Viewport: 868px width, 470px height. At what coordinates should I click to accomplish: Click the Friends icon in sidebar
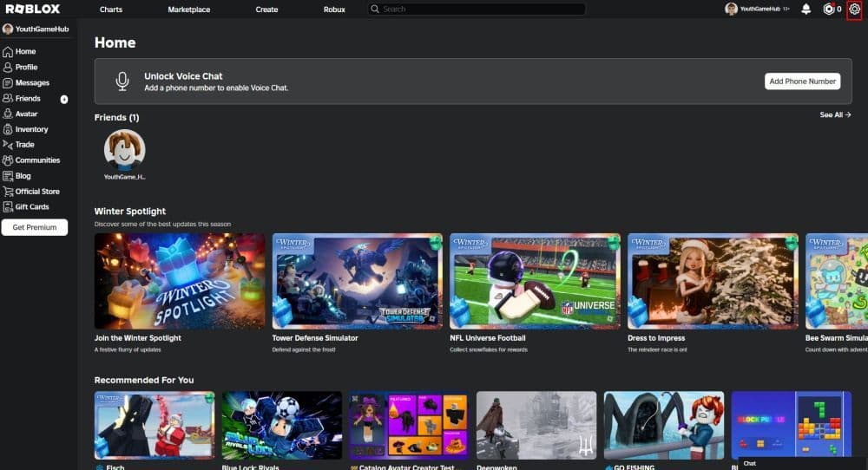pos(8,99)
